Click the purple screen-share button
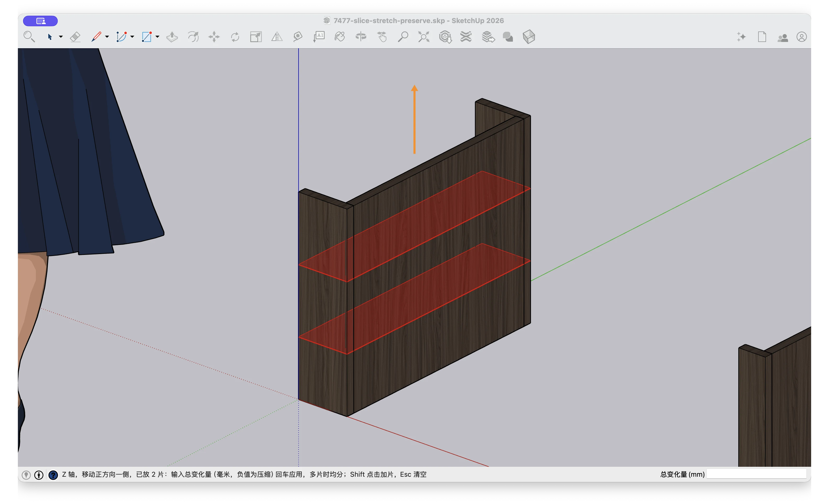 coord(40,21)
